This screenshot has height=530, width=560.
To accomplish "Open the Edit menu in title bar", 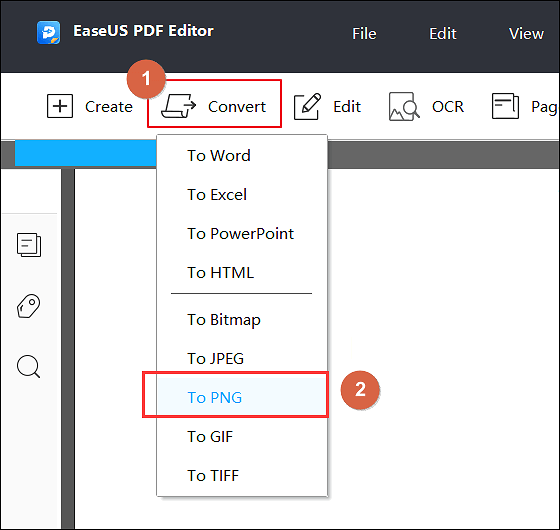I will coord(443,34).
